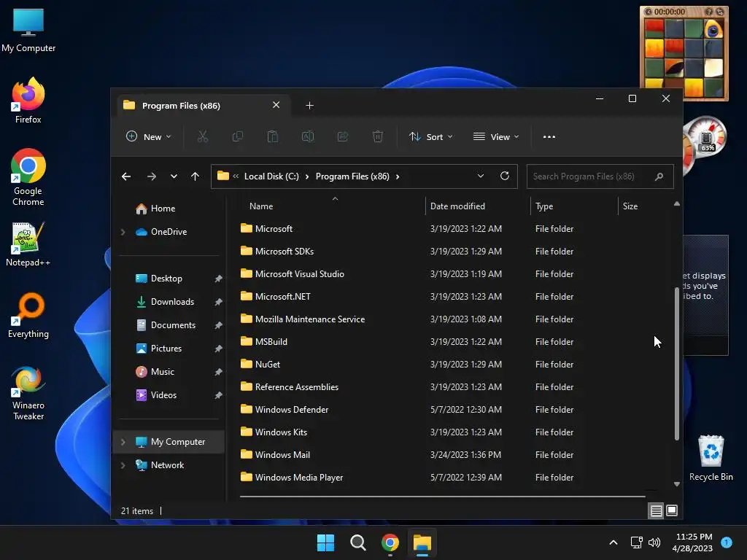Screen dimensions: 747x560
Task: Open the Windows Start menu
Action: coord(326,542)
